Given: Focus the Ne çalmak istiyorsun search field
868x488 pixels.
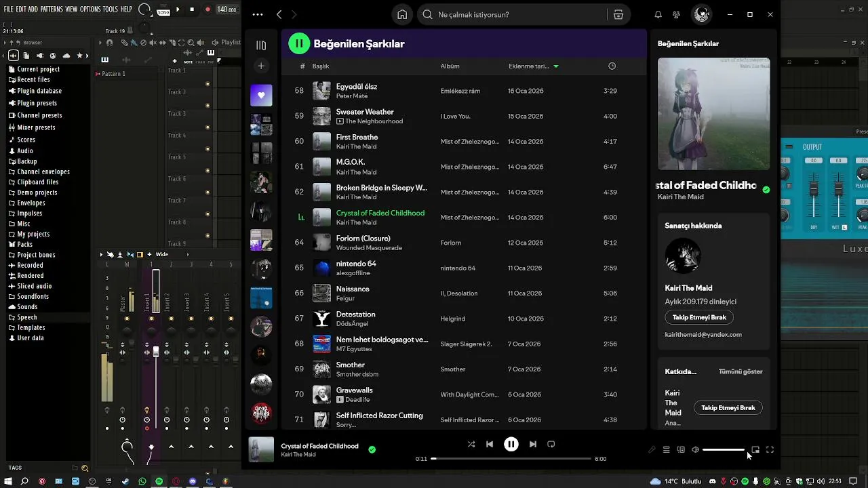Looking at the screenshot, I should pyautogui.click(x=511, y=14).
